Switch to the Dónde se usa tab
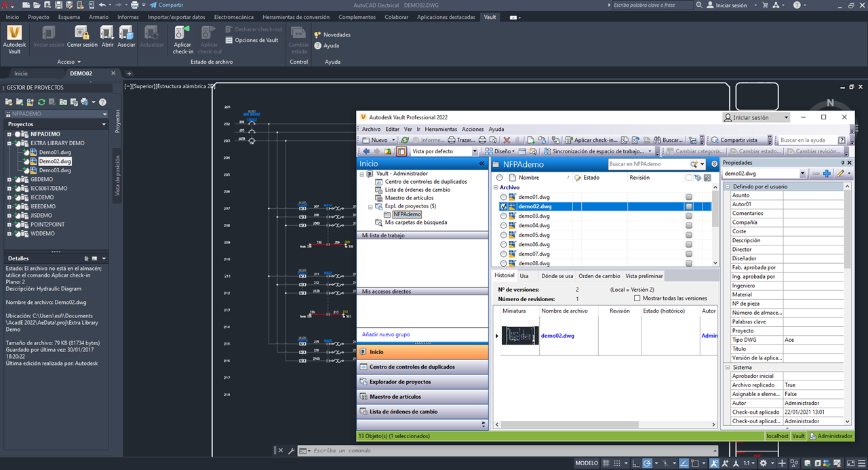 pos(557,276)
